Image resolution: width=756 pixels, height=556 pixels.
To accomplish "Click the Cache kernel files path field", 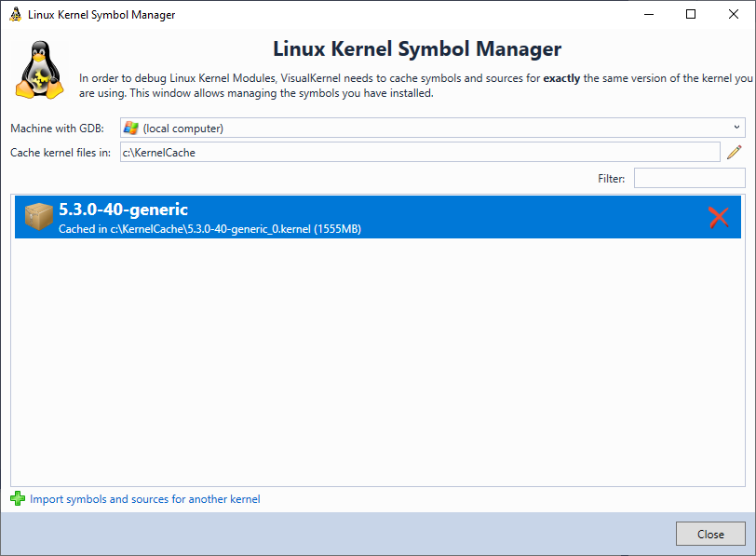I will click(420, 153).
